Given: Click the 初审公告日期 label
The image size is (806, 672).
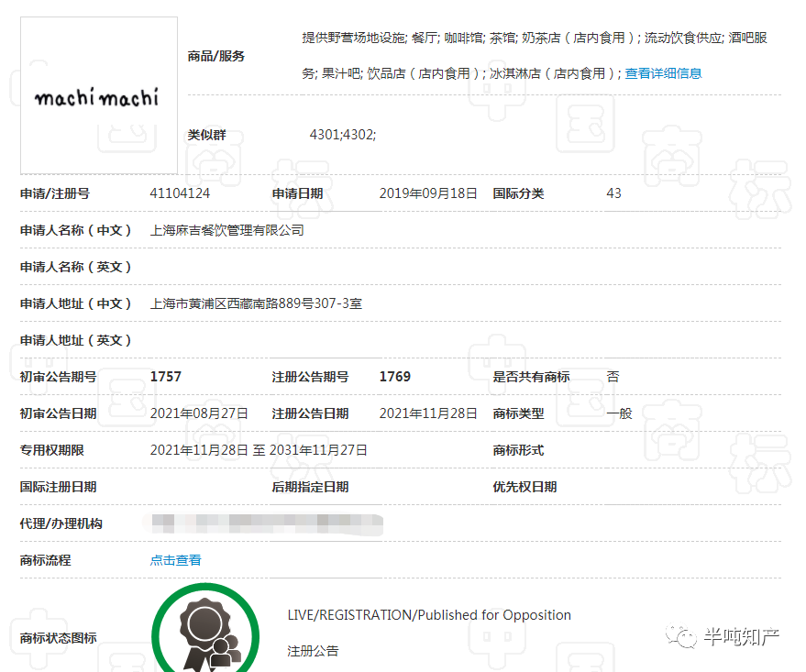Looking at the screenshot, I should [58, 413].
